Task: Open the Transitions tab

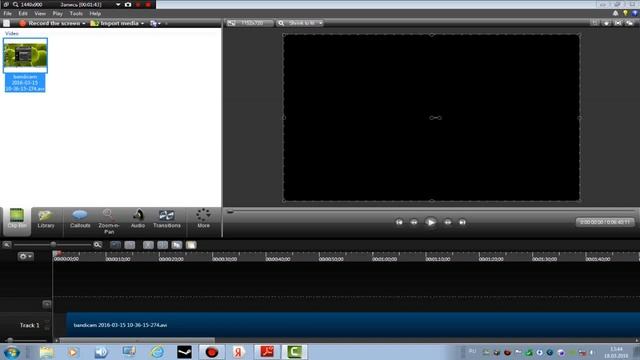Action: 167,220
